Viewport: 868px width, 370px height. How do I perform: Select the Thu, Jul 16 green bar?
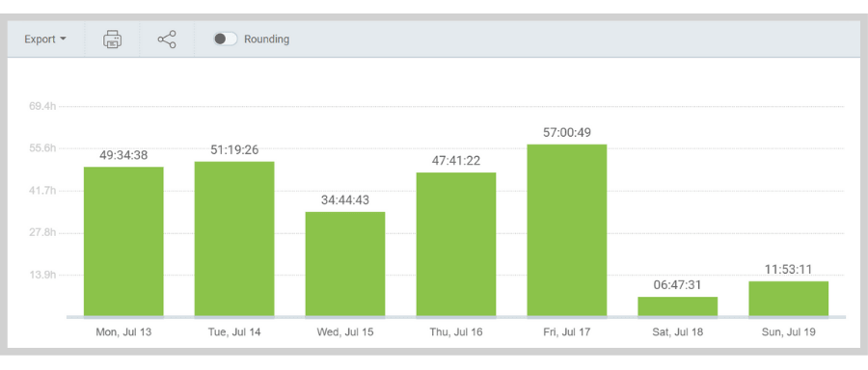[x=456, y=245]
